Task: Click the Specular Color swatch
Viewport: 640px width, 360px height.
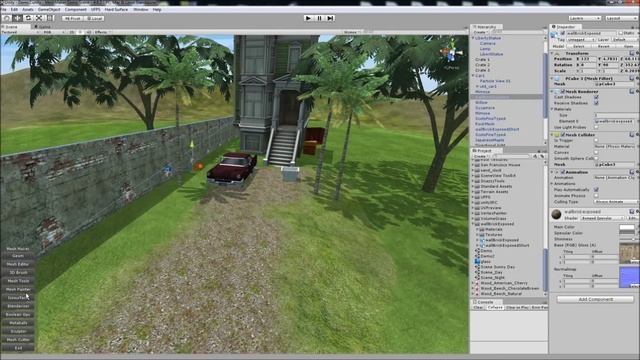Action: (x=627, y=233)
